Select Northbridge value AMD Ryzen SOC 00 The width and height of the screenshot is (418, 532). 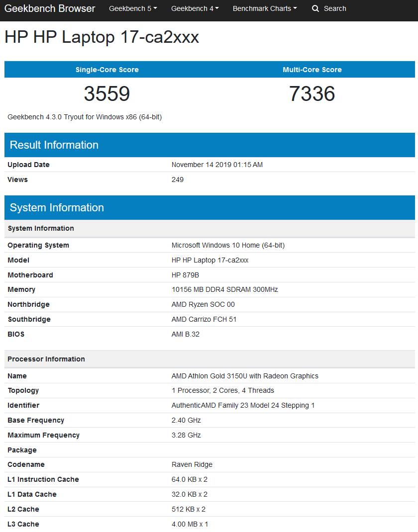pos(203,305)
